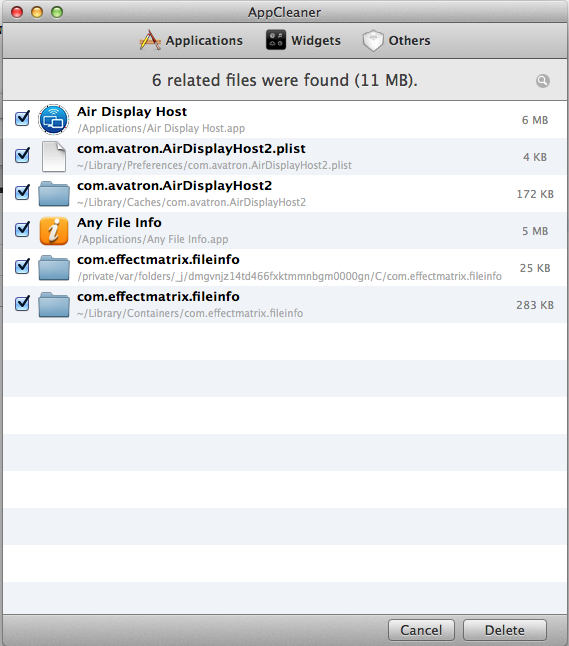The image size is (569, 646).
Task: Click the com.avatron.AirDisplayHost2 Caches folder icon
Action: pos(54,194)
